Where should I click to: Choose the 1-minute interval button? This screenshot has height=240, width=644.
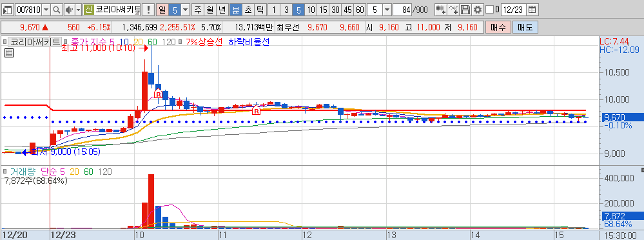(x=275, y=10)
